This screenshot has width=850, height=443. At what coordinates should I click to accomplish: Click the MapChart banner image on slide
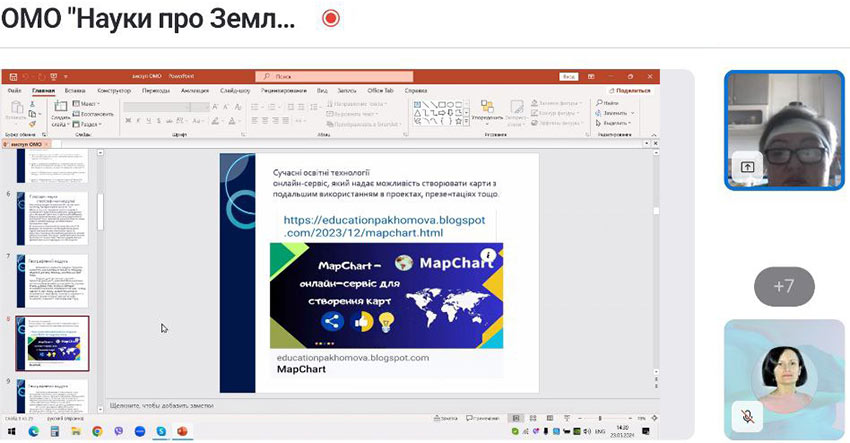pyautogui.click(x=387, y=296)
